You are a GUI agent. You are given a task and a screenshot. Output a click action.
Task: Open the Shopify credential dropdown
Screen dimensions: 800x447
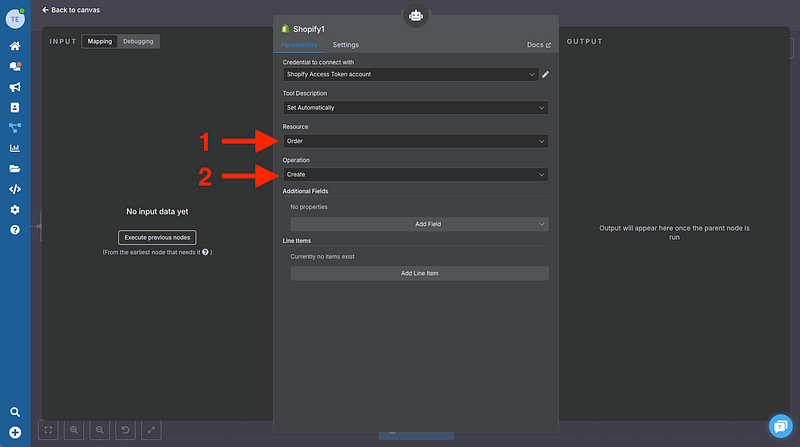(410, 74)
